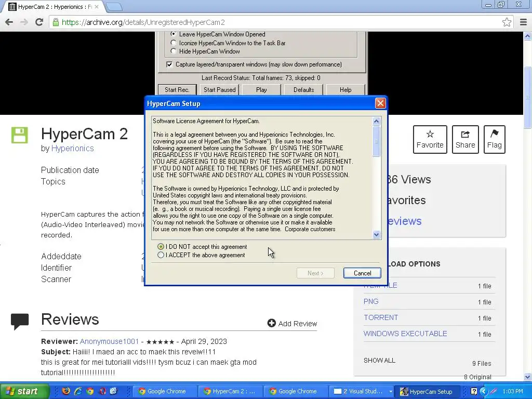Reload the archive.org page
Viewport: 532px width, 399px height.
[x=39, y=22]
